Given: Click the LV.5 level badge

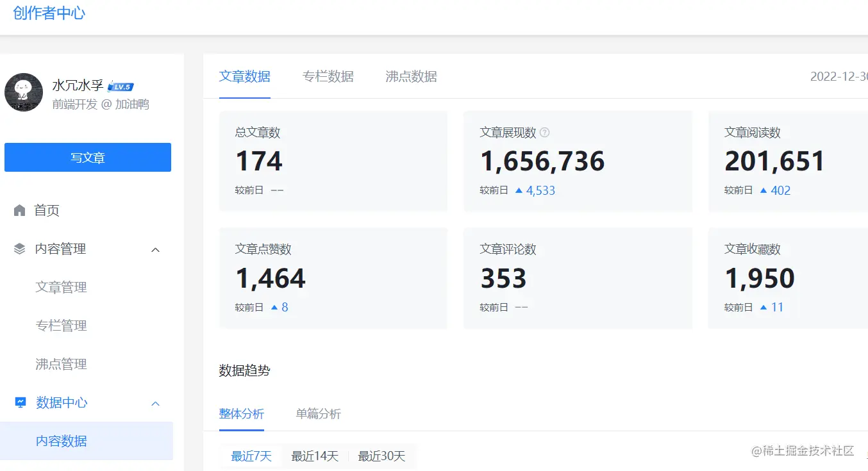Looking at the screenshot, I should 121,87.
